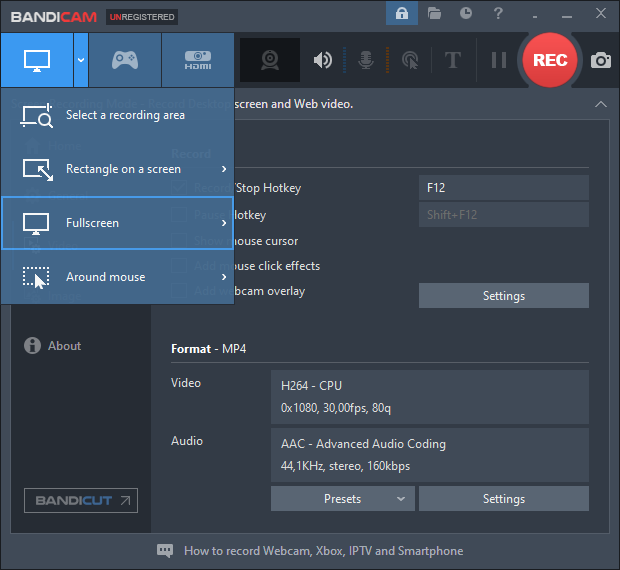This screenshot has height=570, width=620.
Task: Click the H264 - CPU video info box
Action: (430, 397)
